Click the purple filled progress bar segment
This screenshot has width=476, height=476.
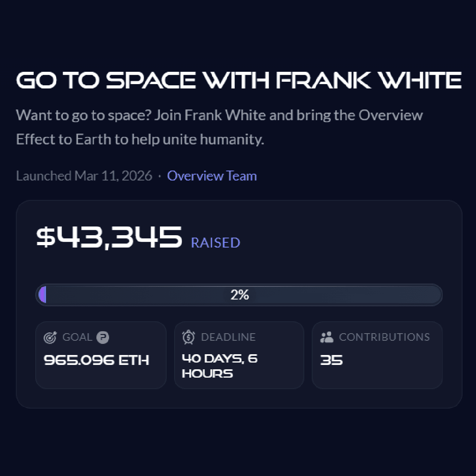42,295
